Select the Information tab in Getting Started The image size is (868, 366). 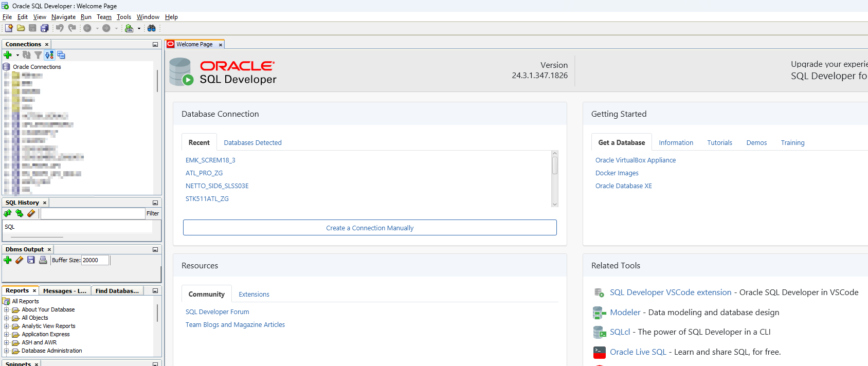point(676,143)
